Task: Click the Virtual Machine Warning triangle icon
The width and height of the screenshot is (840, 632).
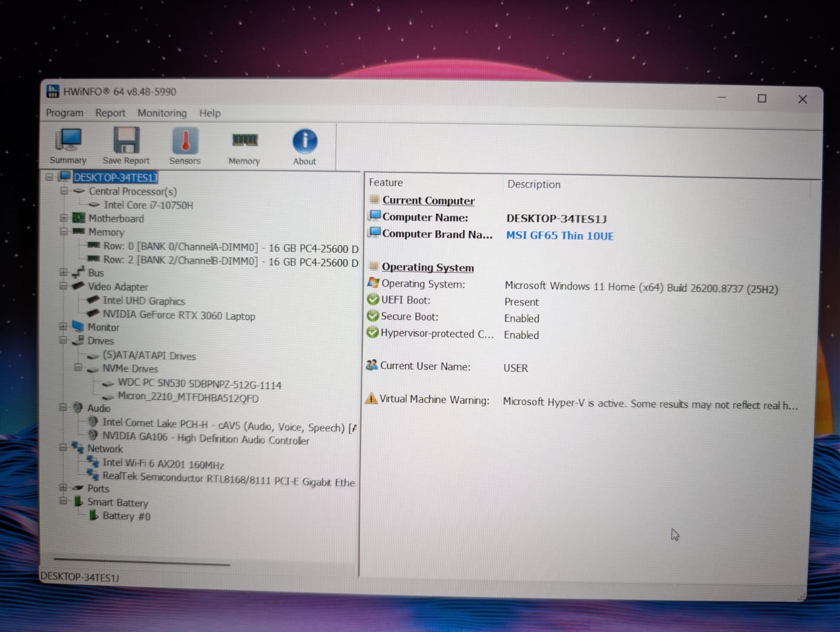Action: (x=371, y=398)
